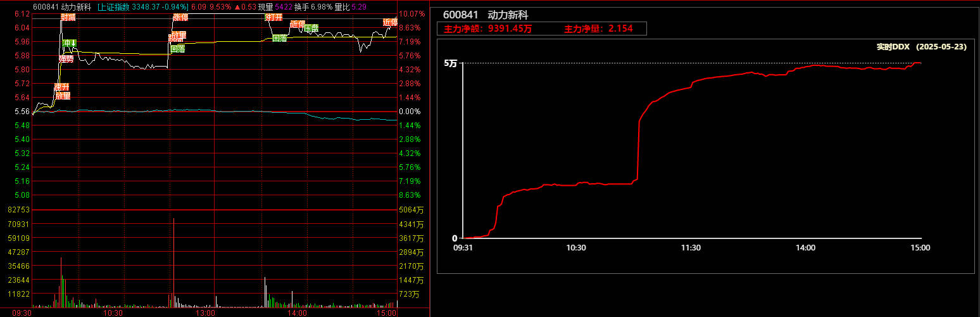Click the 近停 marker at chart's right edge
Image resolution: width=980 pixels, height=317 pixels.
coord(390,23)
